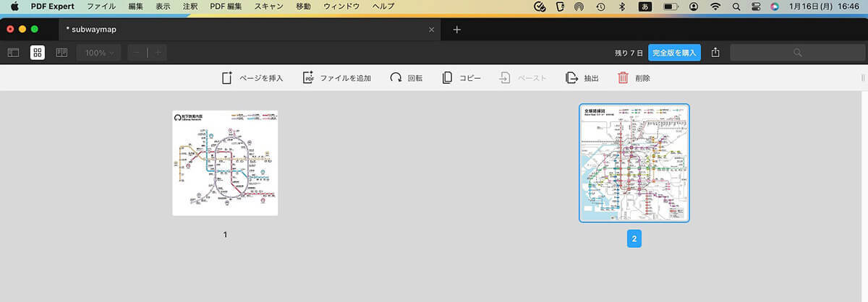Click the Time Machine menu bar icon
The image size is (868, 302).
pyautogui.click(x=600, y=7)
